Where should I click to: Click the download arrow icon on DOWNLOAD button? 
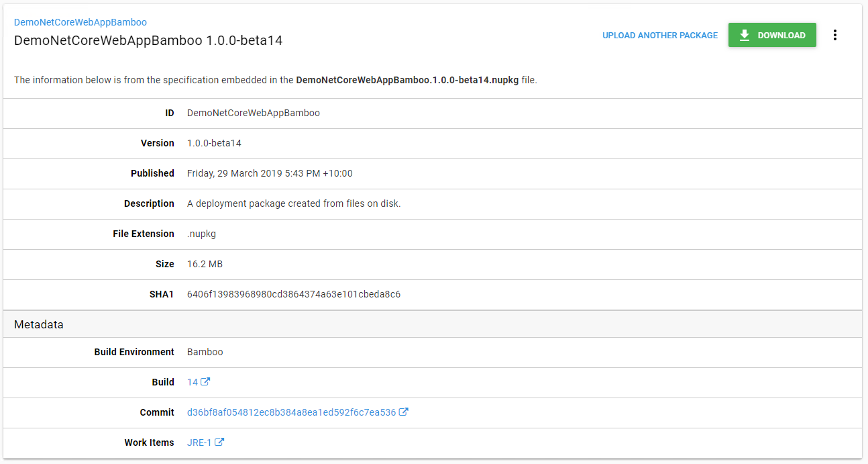pyautogui.click(x=744, y=35)
